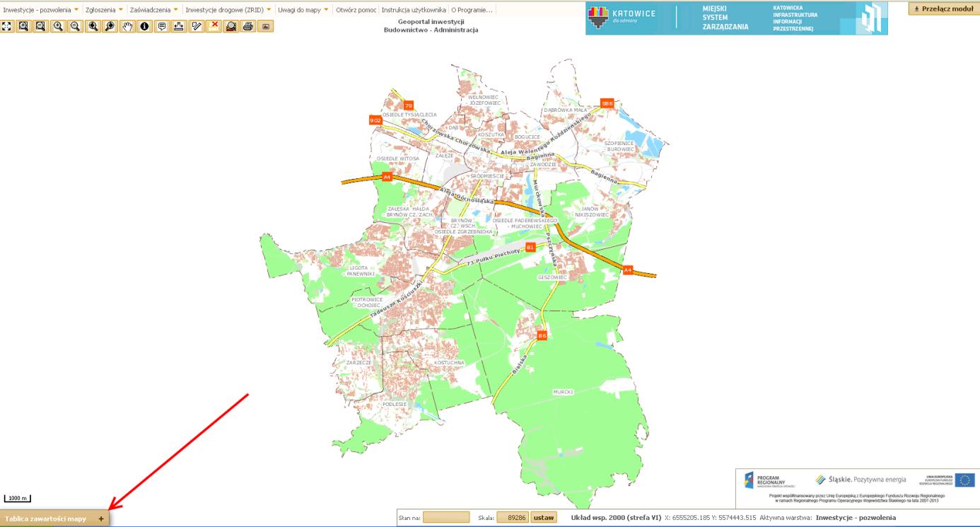The width and height of the screenshot is (980, 527).
Task: Click the 81 road marker
Action: click(x=530, y=248)
